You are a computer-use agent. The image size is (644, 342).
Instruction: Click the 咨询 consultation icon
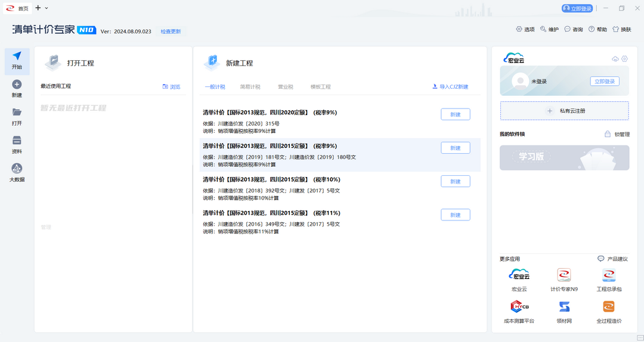[568, 29]
